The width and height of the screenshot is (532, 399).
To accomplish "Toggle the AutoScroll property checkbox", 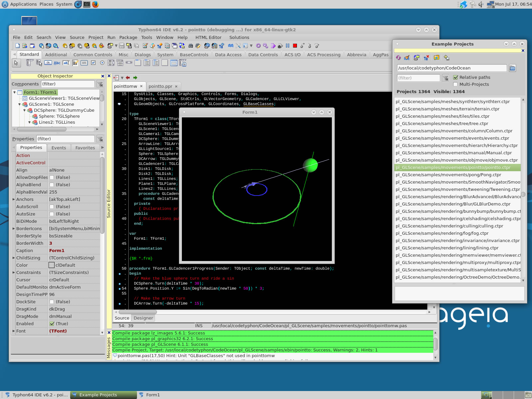I will point(52,206).
